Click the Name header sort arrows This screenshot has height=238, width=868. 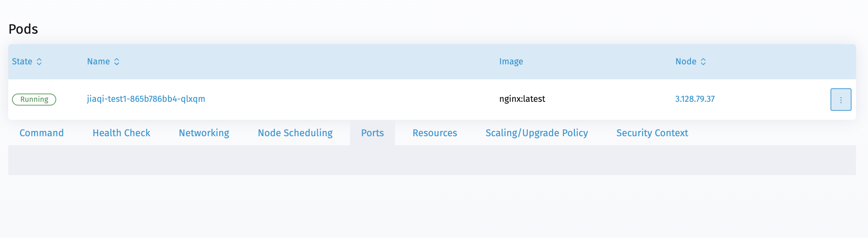117,61
